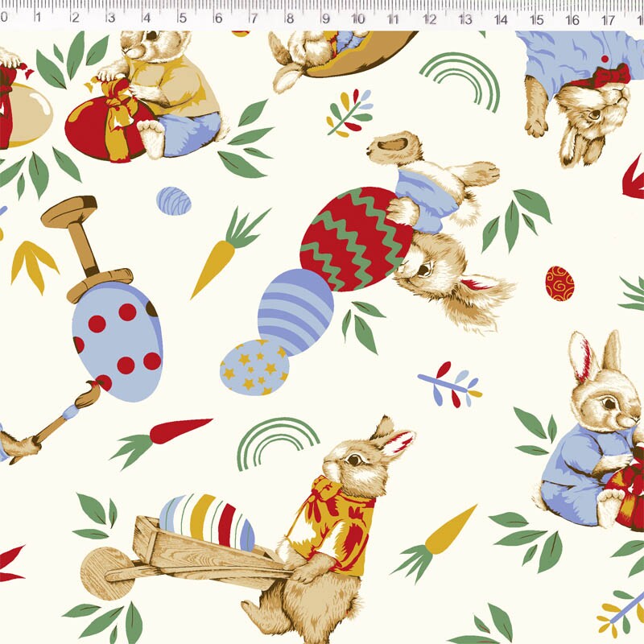Select the blue striped egg in center

tap(295, 311)
